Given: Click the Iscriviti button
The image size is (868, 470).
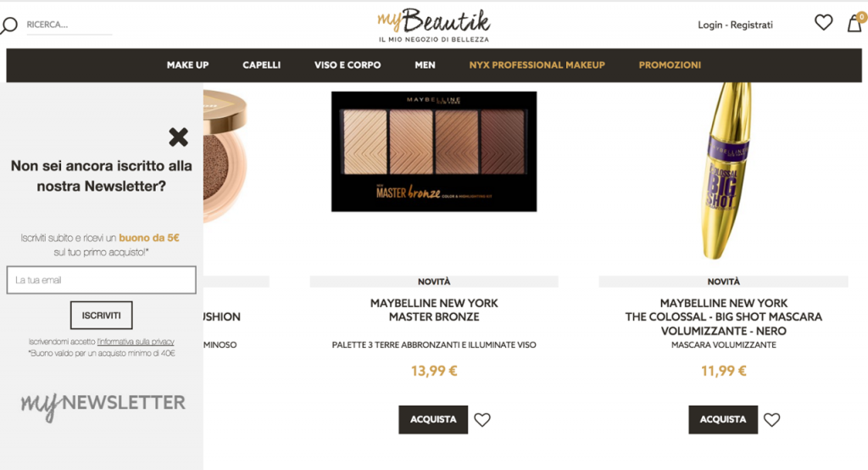Looking at the screenshot, I should pos(102,316).
